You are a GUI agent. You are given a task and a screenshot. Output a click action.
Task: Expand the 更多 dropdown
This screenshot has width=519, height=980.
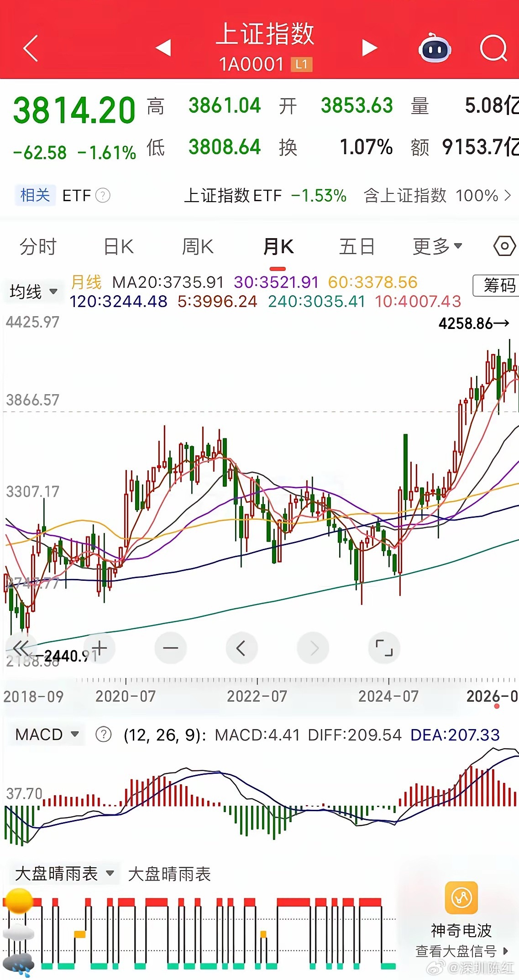(x=437, y=247)
